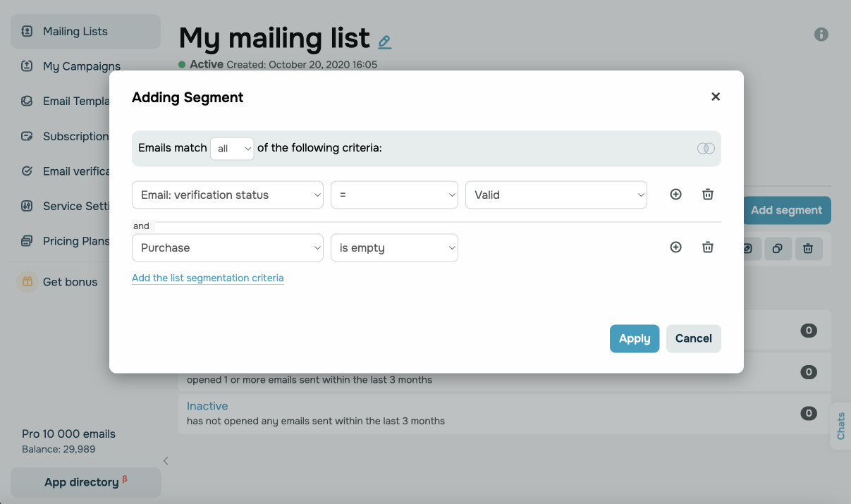
Task: Click Add the list segmentation criteria link
Action: 207,278
